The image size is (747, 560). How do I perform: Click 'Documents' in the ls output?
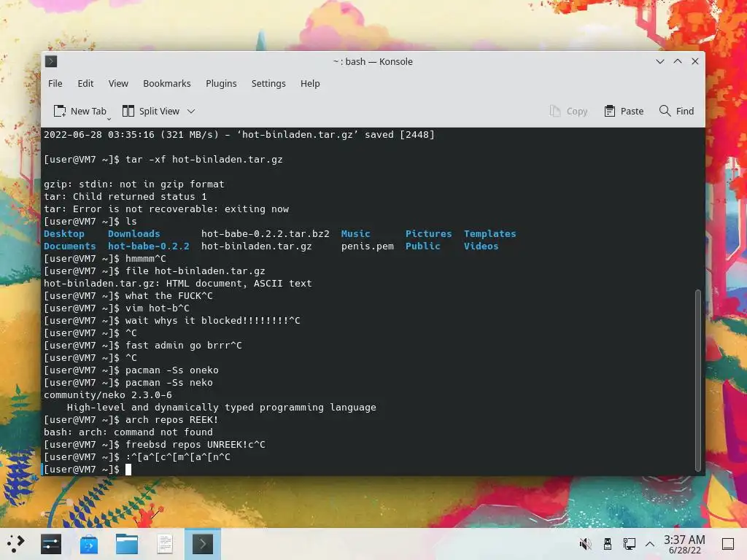click(x=69, y=246)
